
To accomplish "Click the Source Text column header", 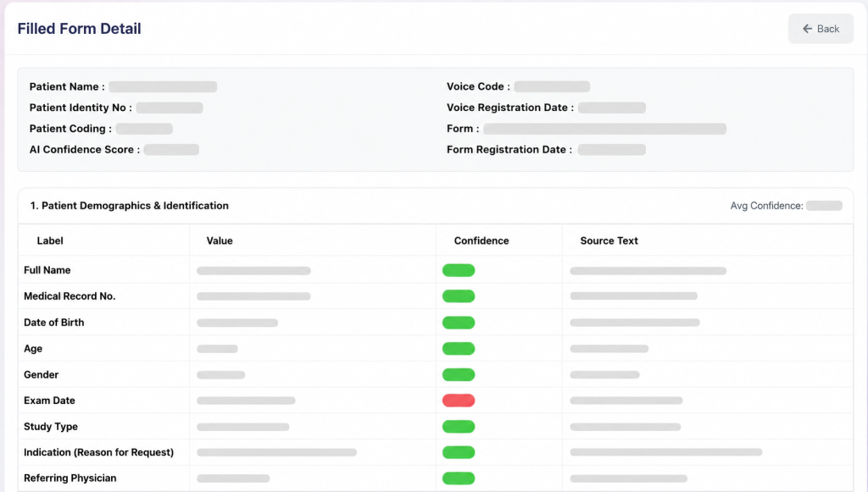I will coord(609,240).
